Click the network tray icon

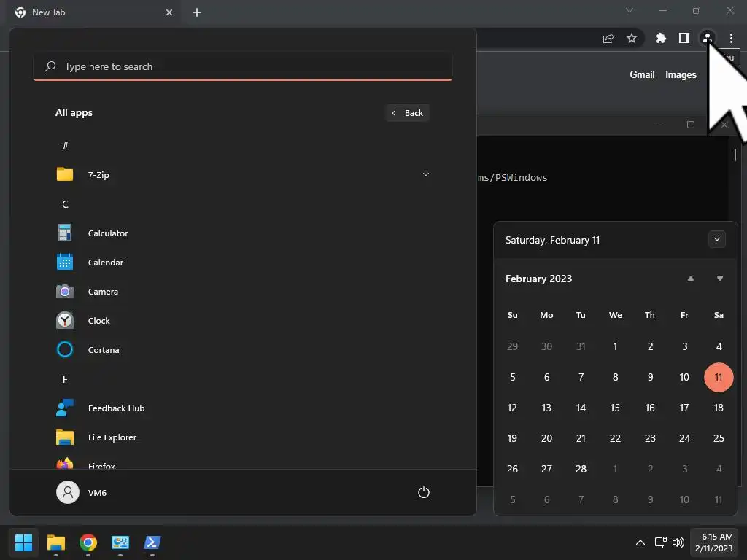click(x=660, y=542)
